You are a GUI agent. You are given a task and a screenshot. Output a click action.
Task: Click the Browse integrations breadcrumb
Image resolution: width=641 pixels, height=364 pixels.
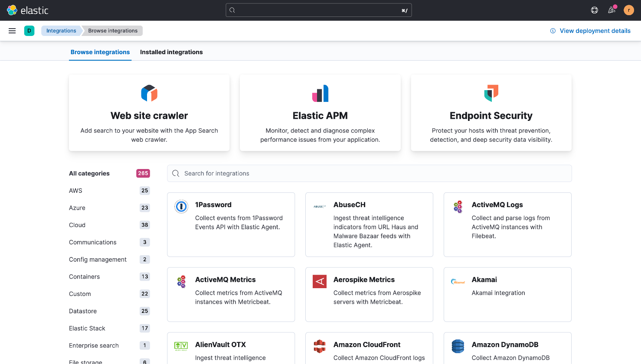113,31
